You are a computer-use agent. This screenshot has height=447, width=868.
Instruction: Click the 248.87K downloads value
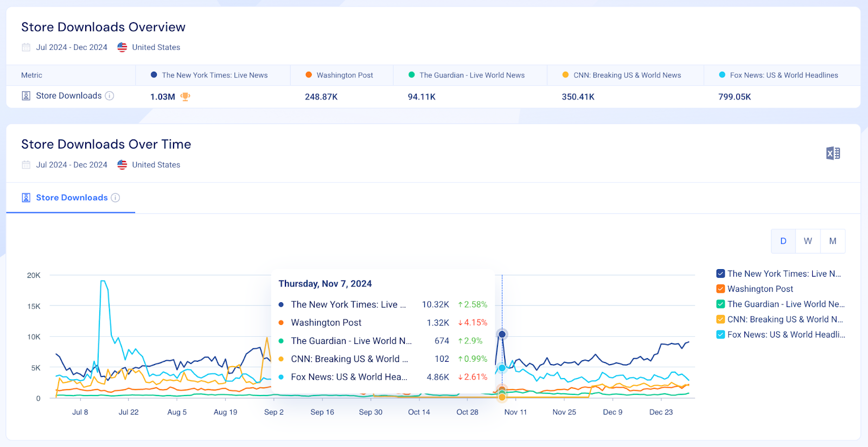pyautogui.click(x=321, y=97)
